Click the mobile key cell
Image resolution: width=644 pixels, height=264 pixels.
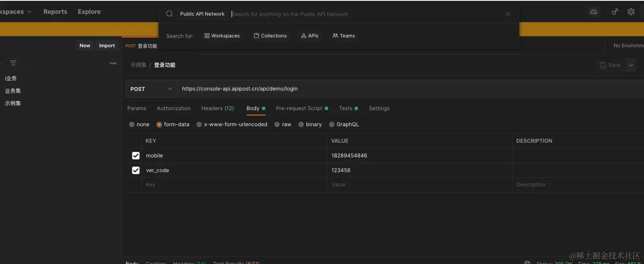pos(234,156)
